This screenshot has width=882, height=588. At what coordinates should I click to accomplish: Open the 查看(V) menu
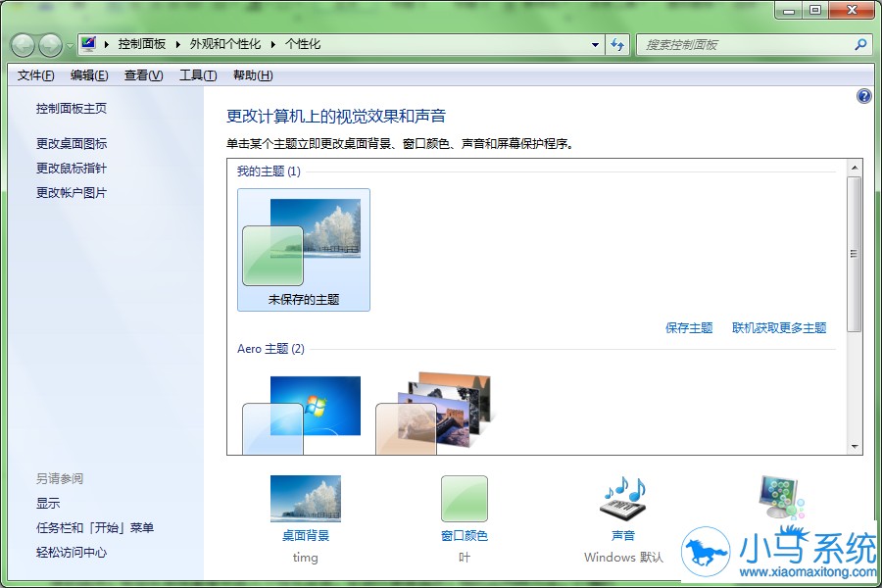pos(143,75)
